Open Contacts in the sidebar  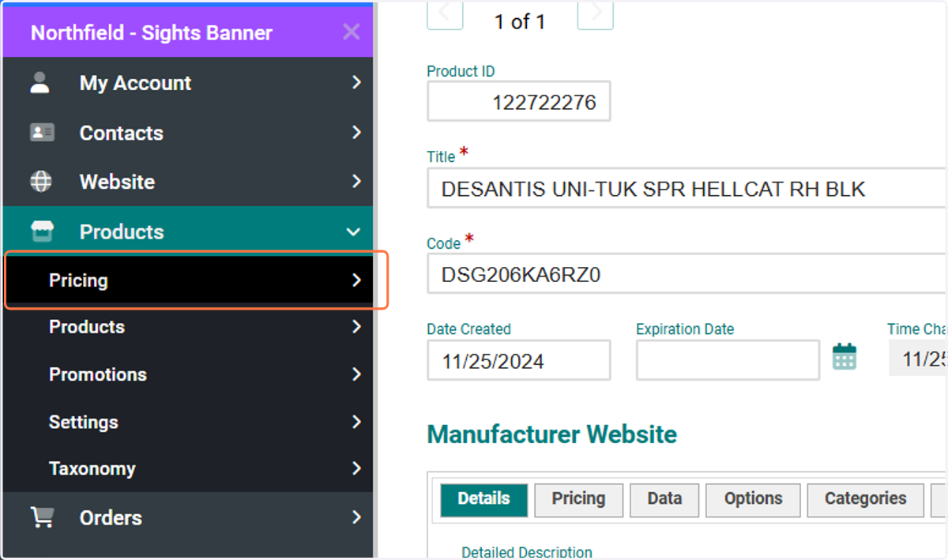(187, 133)
